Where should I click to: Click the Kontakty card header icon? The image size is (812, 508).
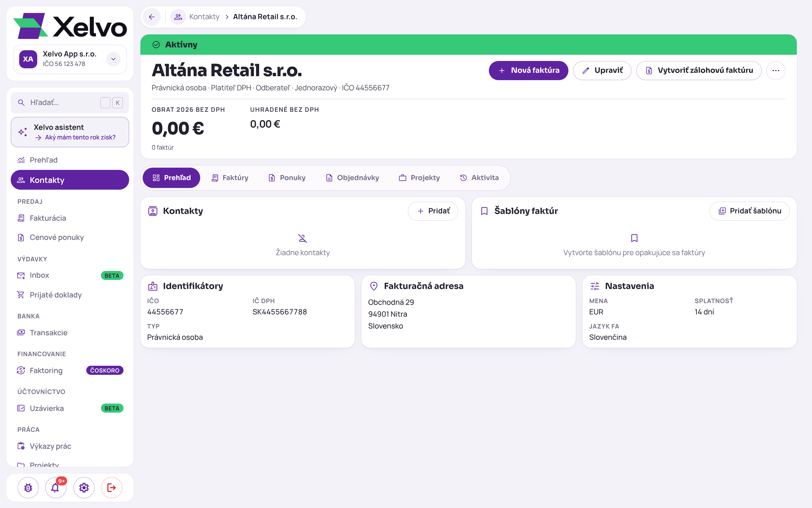click(x=153, y=211)
